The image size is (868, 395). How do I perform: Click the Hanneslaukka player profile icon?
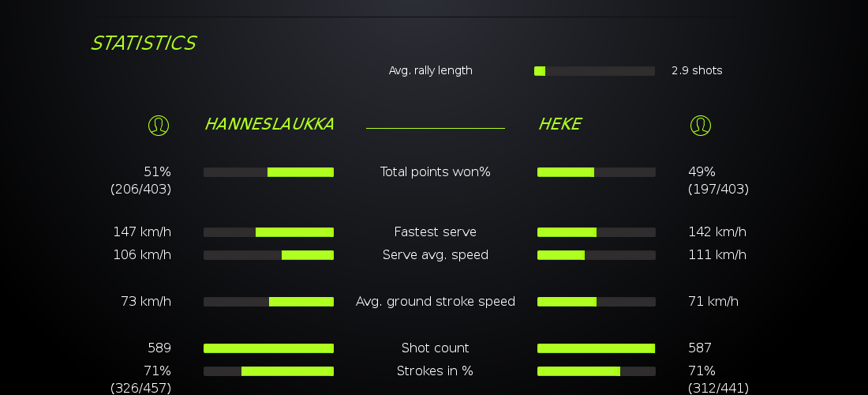[x=159, y=125]
